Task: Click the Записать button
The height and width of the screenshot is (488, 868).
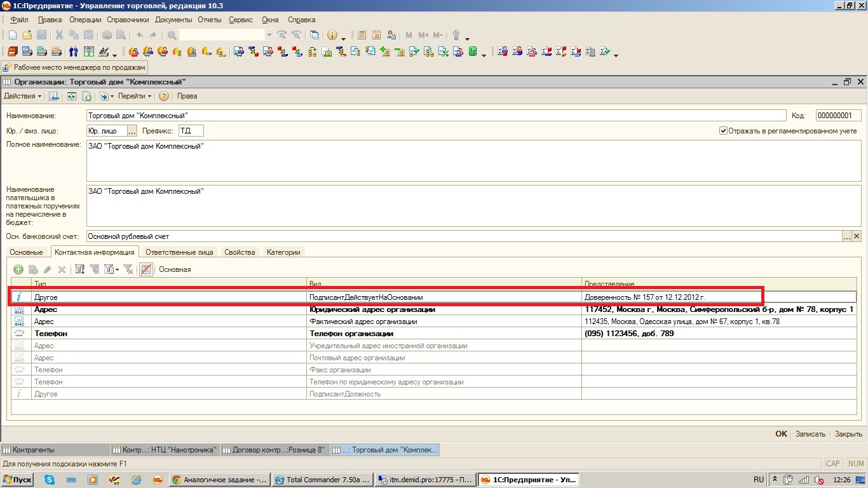Action: pyautogui.click(x=810, y=434)
